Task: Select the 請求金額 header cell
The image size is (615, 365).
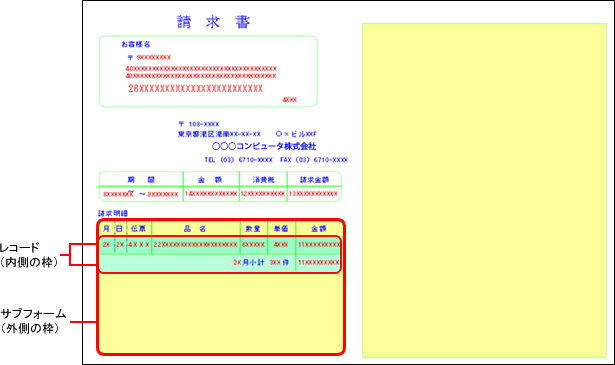Action: click(x=315, y=180)
